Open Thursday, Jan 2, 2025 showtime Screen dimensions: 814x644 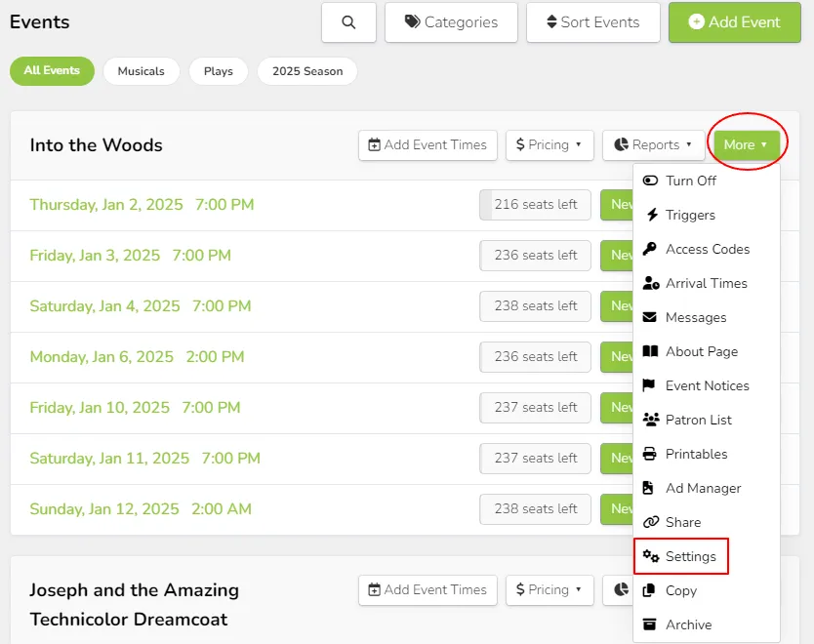(x=142, y=205)
